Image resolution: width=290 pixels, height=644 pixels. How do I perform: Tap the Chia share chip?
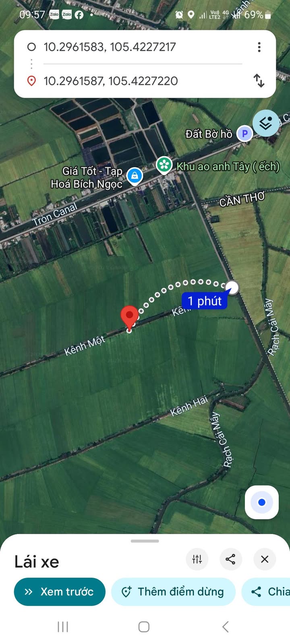pyautogui.click(x=266, y=592)
